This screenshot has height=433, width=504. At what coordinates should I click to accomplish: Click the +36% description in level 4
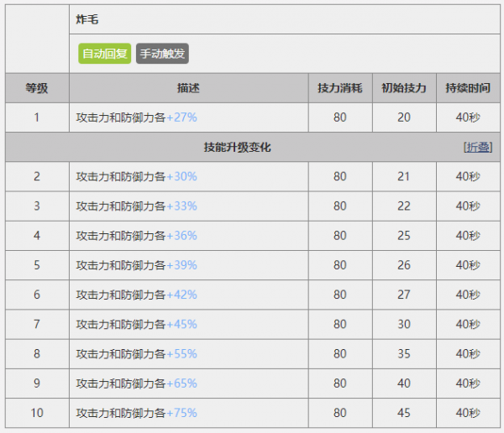[181, 236]
